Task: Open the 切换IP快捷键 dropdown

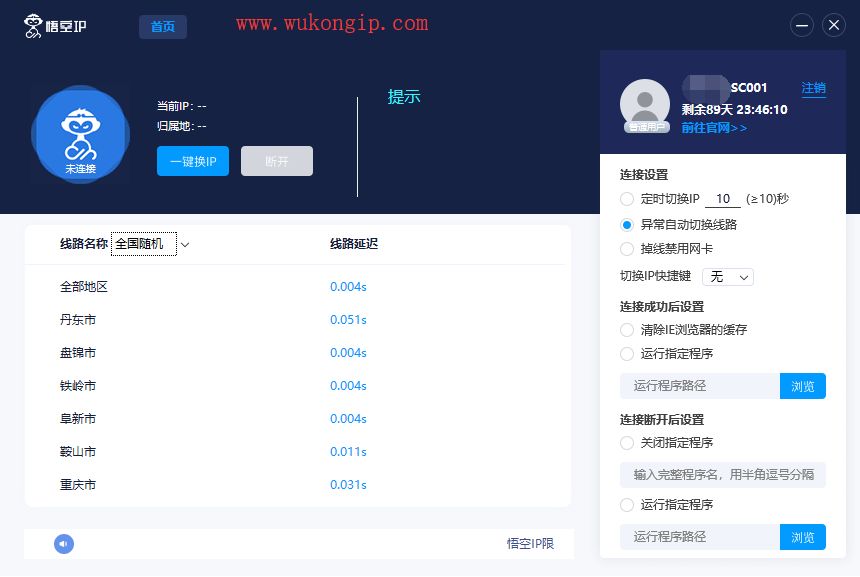Action: point(728,276)
